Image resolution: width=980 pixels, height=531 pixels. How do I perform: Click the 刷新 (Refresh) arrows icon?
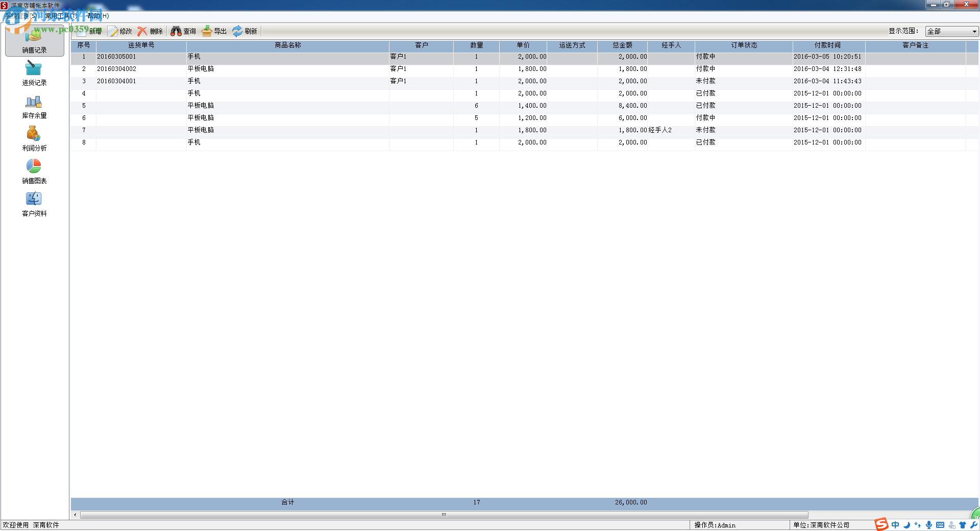(x=237, y=31)
